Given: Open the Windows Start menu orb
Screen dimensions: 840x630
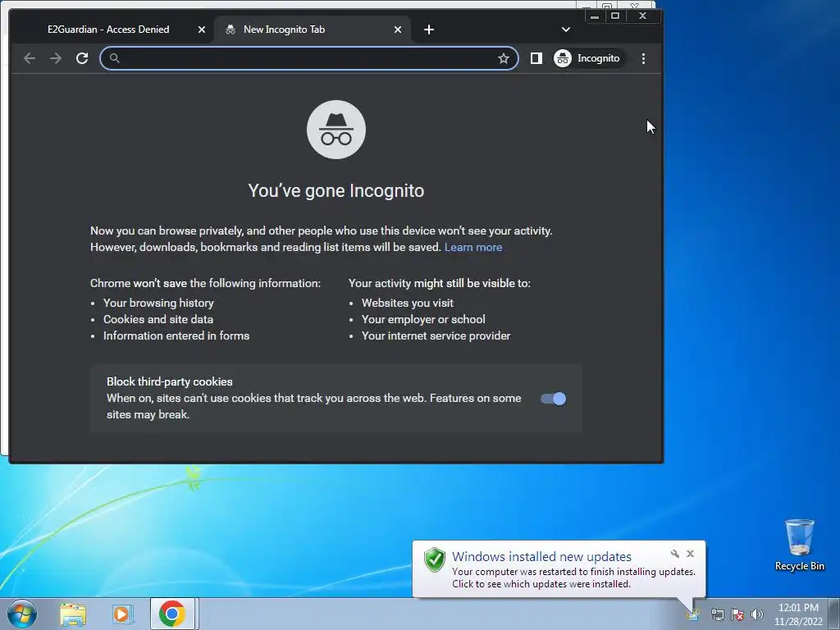Looking at the screenshot, I should pyautogui.click(x=21, y=614).
